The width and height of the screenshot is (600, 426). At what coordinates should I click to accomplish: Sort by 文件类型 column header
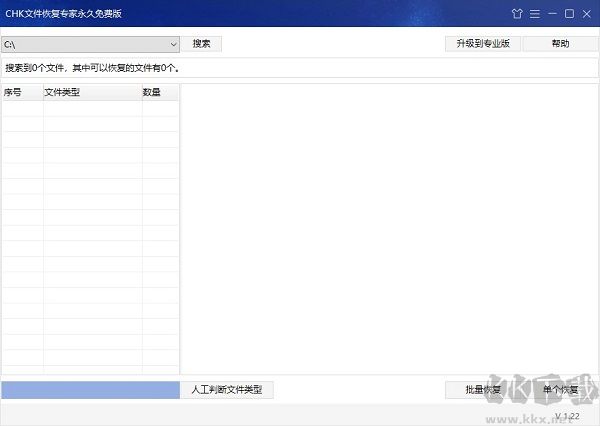point(93,92)
